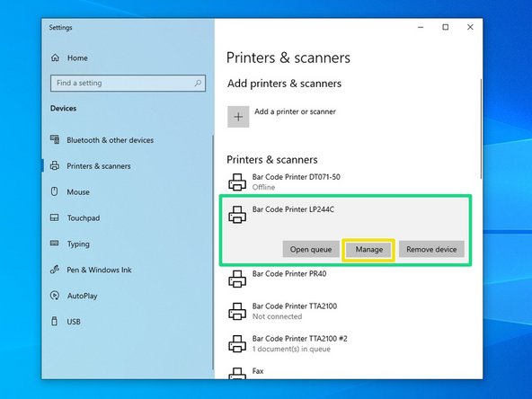Click the Fax device icon
Viewport: 532px width, 399px height.
click(x=237, y=373)
